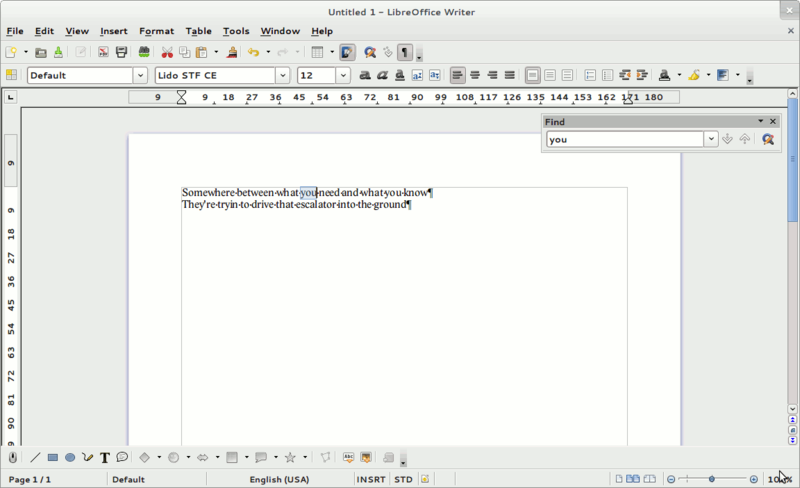Select the Callouts speech bubble tool
The image size is (800, 488).
click(122, 457)
